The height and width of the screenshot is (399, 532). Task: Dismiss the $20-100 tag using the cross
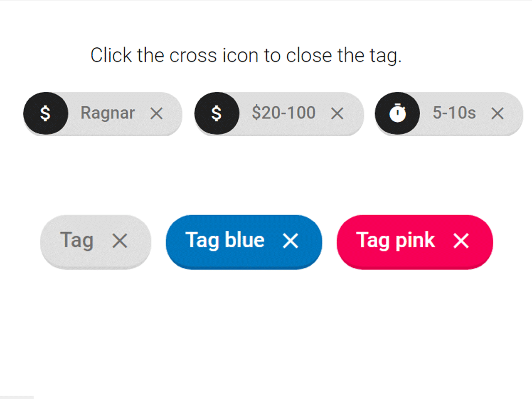coord(337,113)
